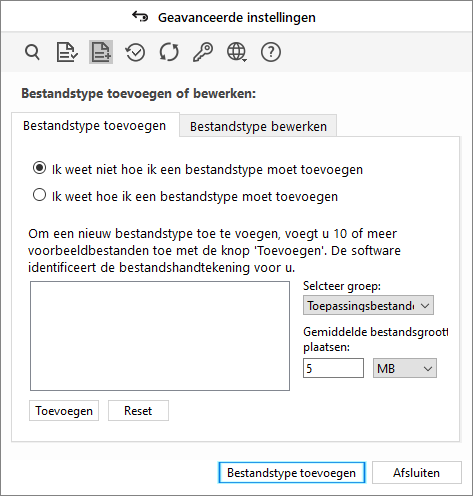Image resolution: width=473 pixels, height=496 pixels.
Task: Click the Toevoegen button
Action: [x=64, y=411]
